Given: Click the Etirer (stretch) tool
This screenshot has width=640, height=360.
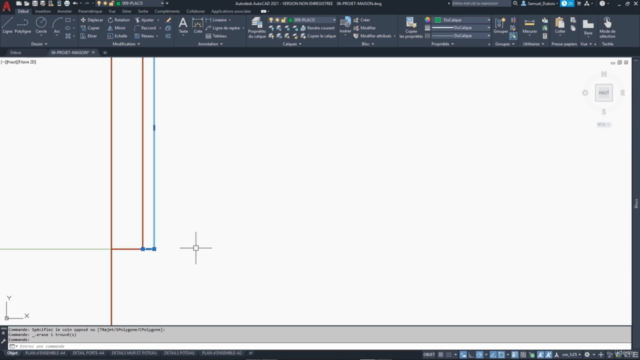Looking at the screenshot, I should click(x=89, y=36).
